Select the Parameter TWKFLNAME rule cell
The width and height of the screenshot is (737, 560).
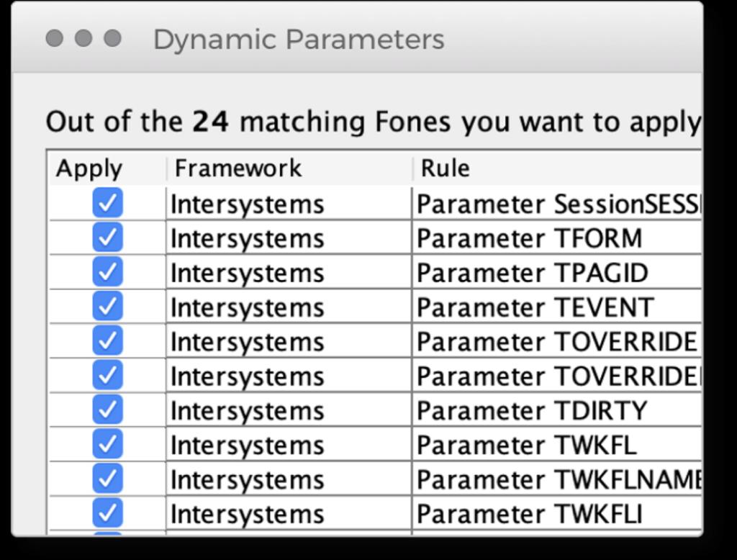tap(558, 479)
